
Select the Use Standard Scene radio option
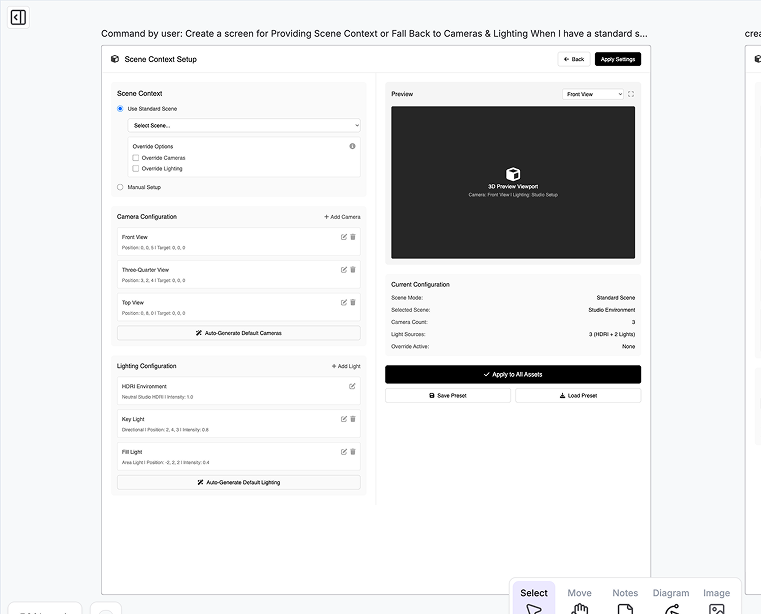[x=121, y=109]
